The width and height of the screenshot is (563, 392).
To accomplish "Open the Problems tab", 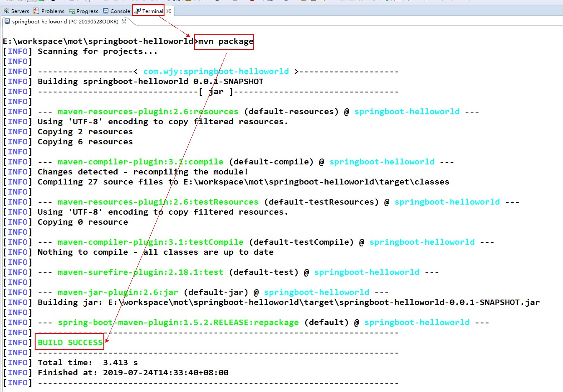I will [49, 11].
